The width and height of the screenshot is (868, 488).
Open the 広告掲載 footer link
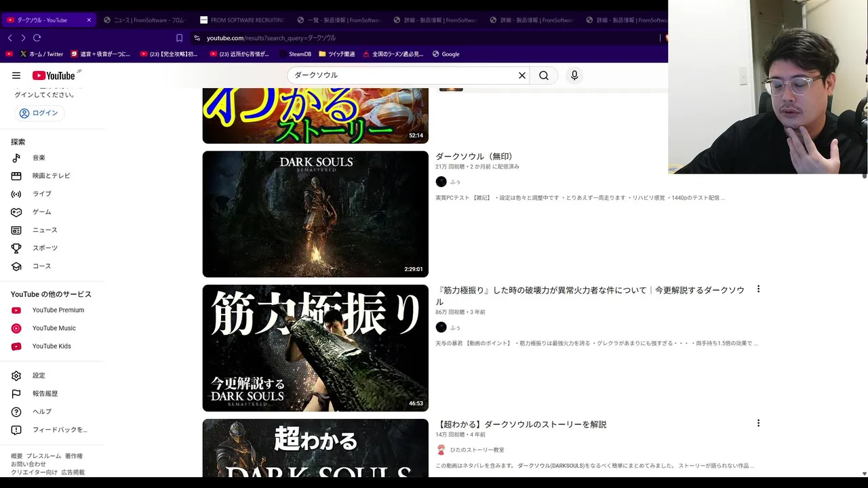[73, 472]
